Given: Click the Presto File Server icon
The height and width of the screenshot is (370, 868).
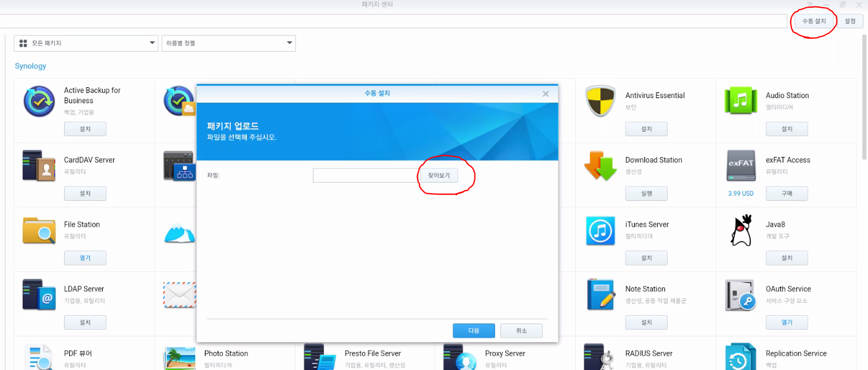Looking at the screenshot, I should [320, 357].
